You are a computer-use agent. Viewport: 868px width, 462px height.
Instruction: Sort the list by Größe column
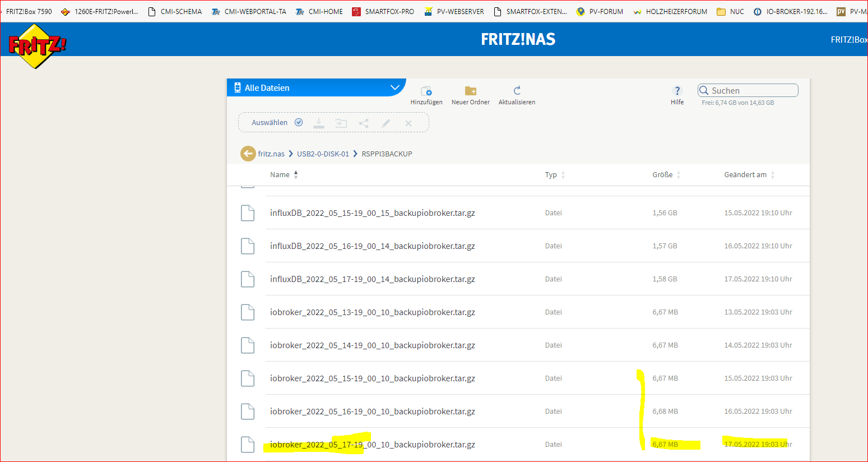pos(667,175)
